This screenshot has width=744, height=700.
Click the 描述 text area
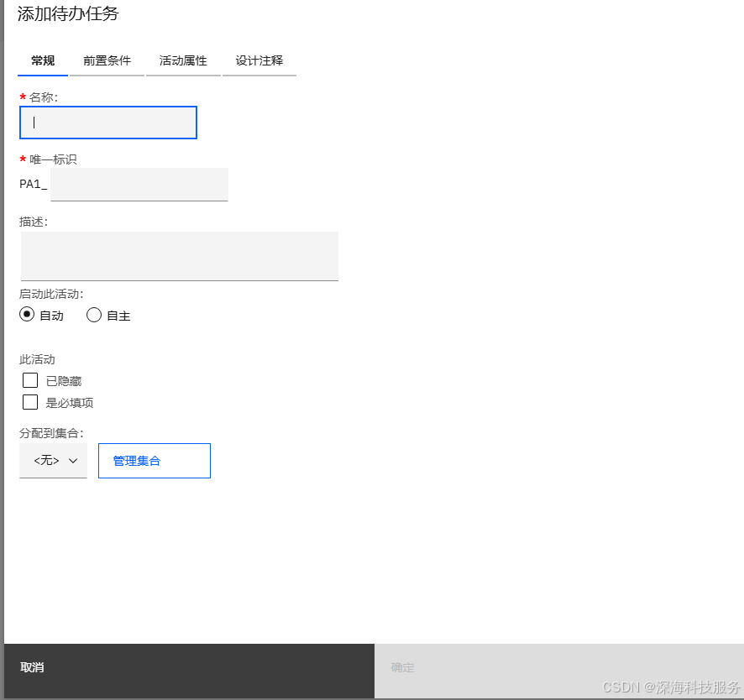pyautogui.click(x=180, y=256)
